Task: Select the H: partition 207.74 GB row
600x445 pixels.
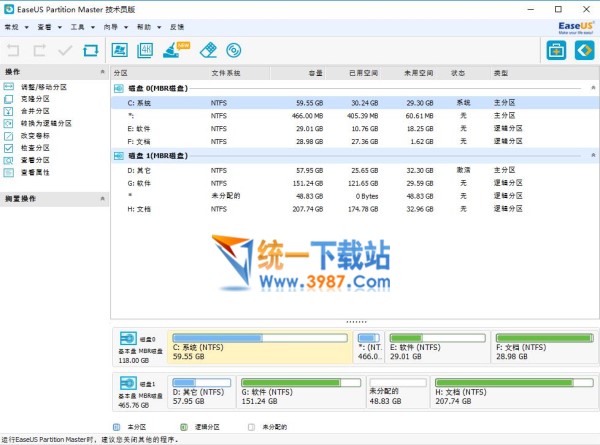Action: point(355,209)
